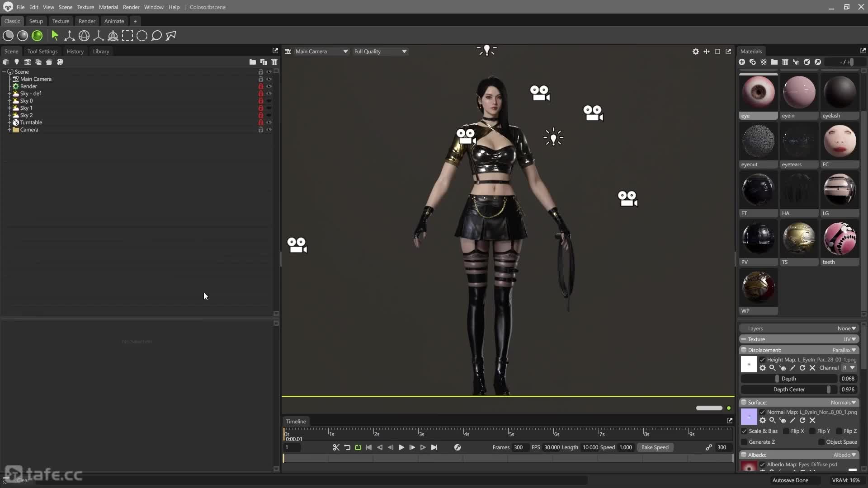Viewport: 868px width, 488px height.
Task: Switch to the Library tab
Action: [x=100, y=51]
